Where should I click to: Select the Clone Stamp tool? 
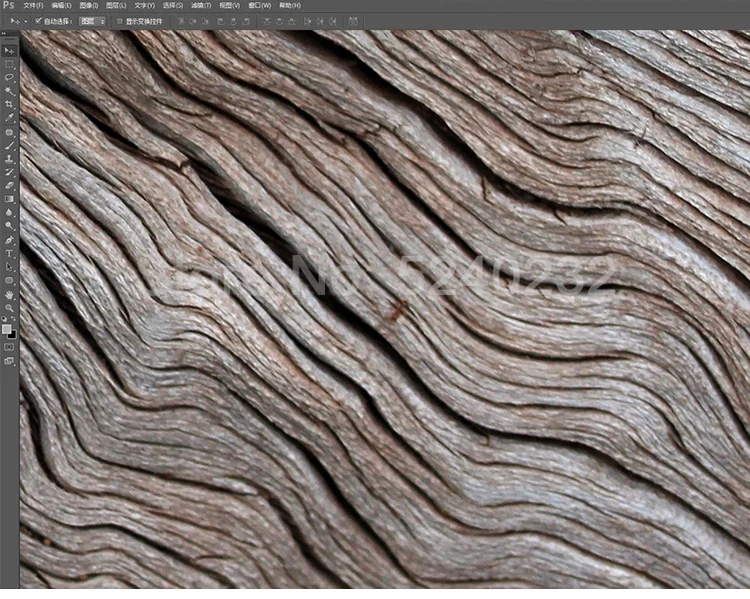(x=9, y=159)
